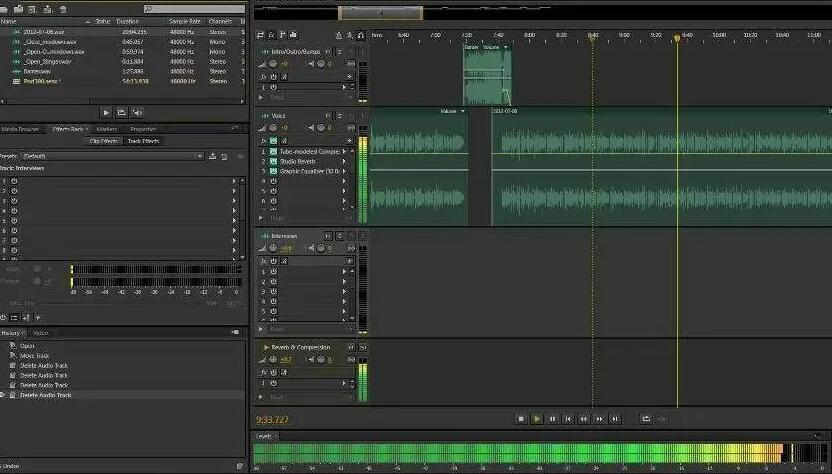Expand the Graphic Equalizer effect slot arrow
This screenshot has width=832, height=474.
(345, 171)
